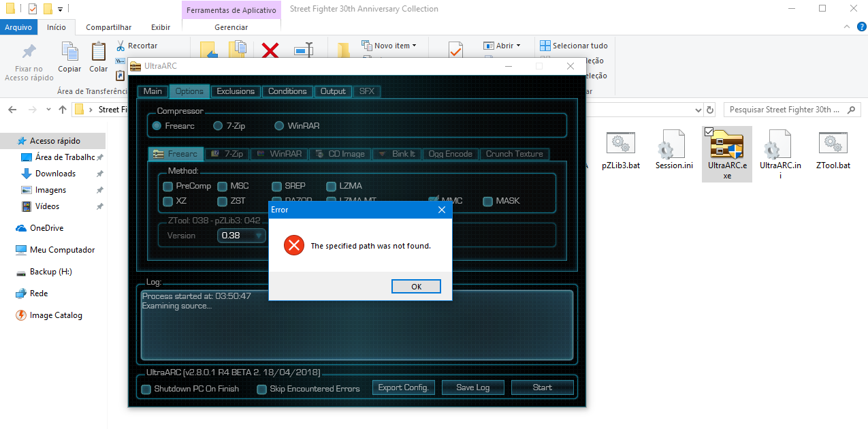Screen dimensions: 868x429
Task: Click the Save Log button
Action: (x=473, y=387)
